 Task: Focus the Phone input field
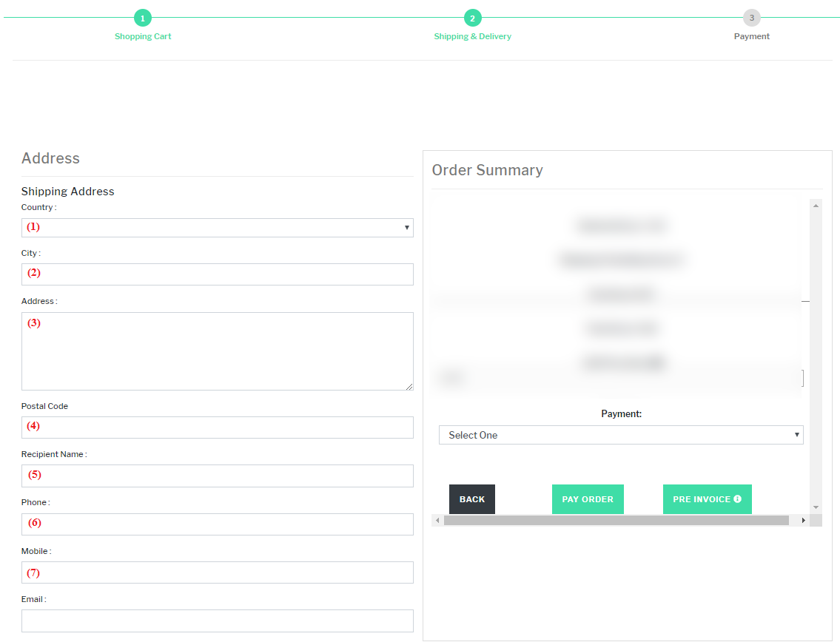217,524
